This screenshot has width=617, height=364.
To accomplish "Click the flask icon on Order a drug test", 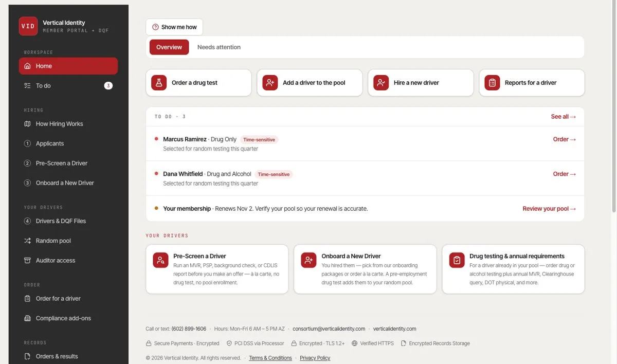I will click(159, 83).
